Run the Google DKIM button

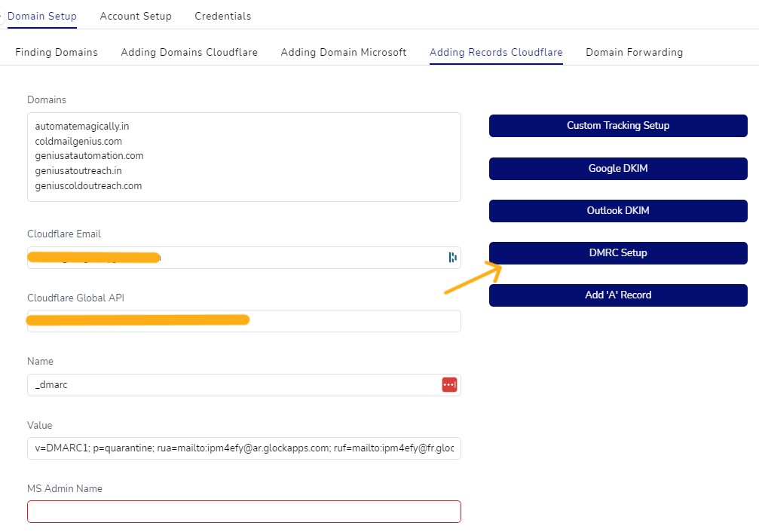(x=618, y=169)
